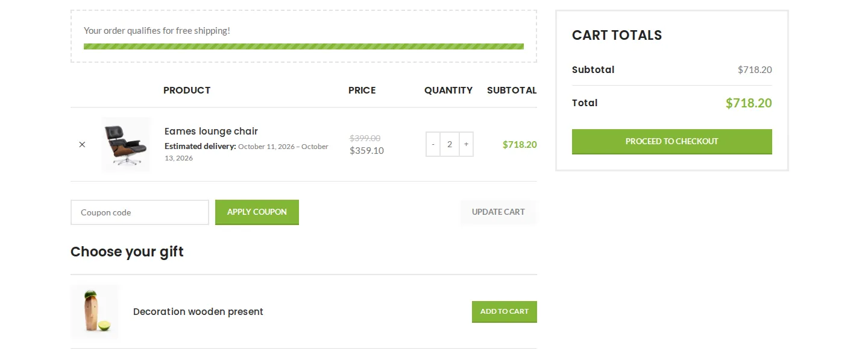Click the green Total amount $718.20

pos(749,103)
